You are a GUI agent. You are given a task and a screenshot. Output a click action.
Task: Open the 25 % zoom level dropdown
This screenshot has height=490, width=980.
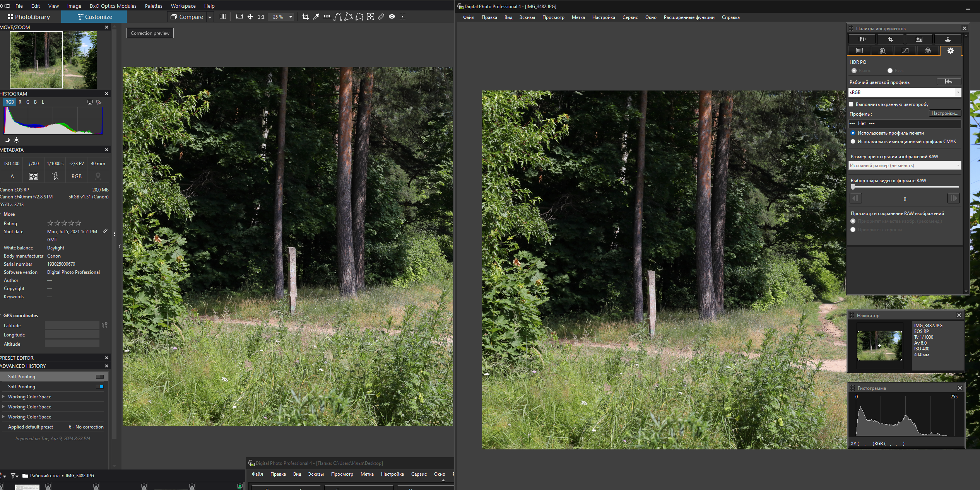pos(291,17)
